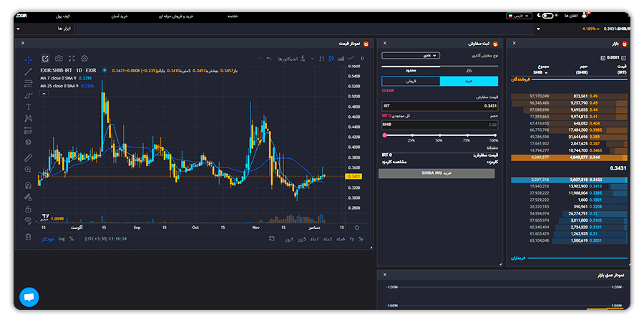This screenshot has height=322, width=644.
Task: Select the buy (خرید) side button
Action: 469,82
